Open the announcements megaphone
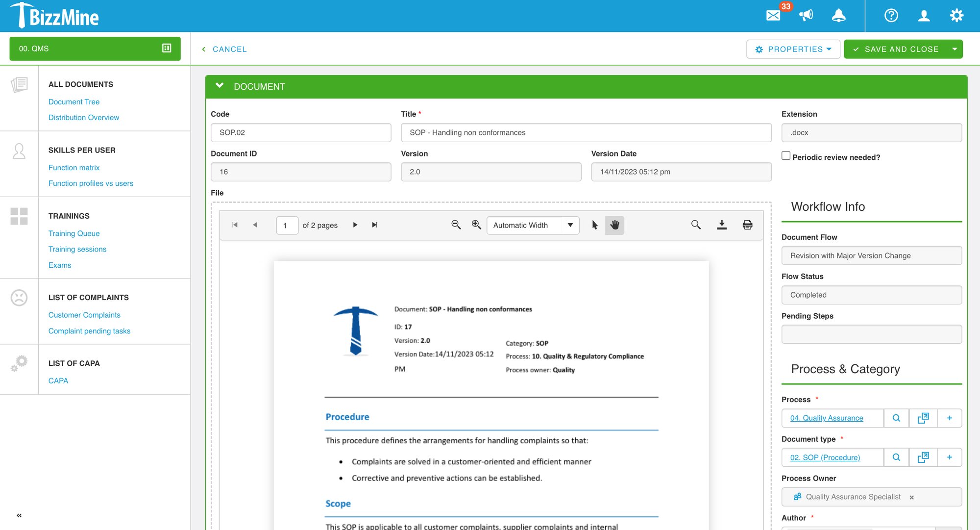The width and height of the screenshot is (980, 530). (x=806, y=15)
